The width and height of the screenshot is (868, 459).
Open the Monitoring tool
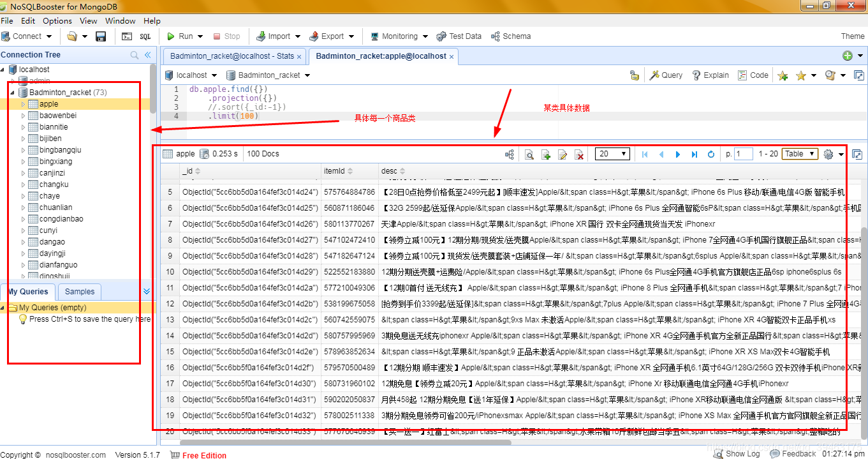[x=394, y=36]
